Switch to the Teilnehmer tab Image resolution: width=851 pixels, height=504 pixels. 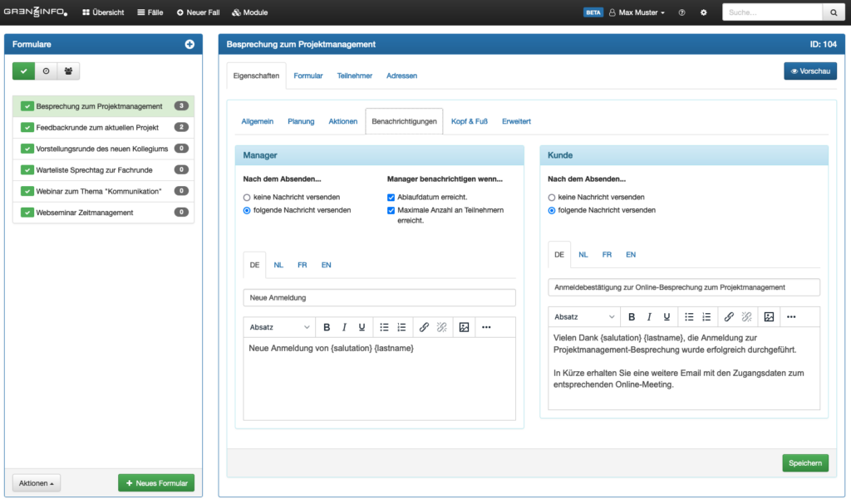point(354,76)
